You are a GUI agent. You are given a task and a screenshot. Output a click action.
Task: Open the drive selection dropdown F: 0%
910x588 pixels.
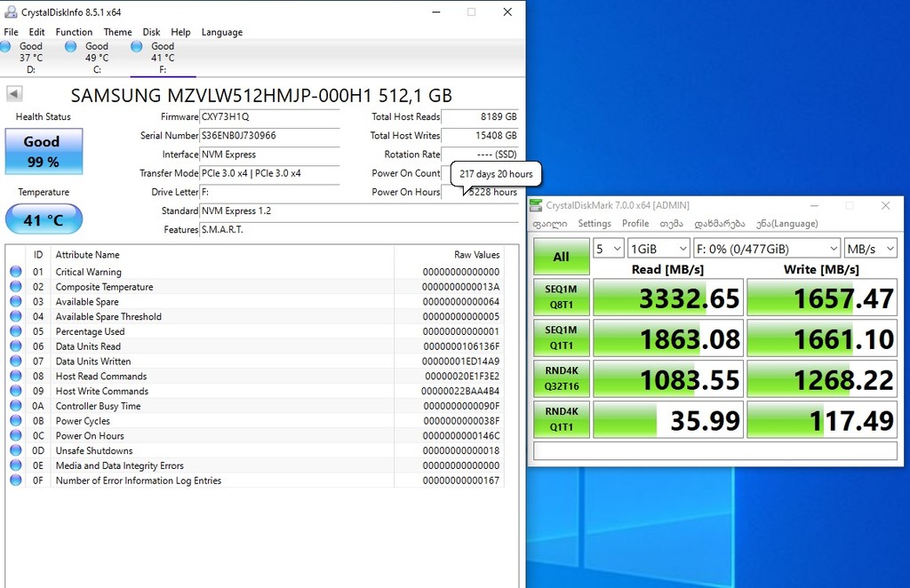(x=766, y=249)
